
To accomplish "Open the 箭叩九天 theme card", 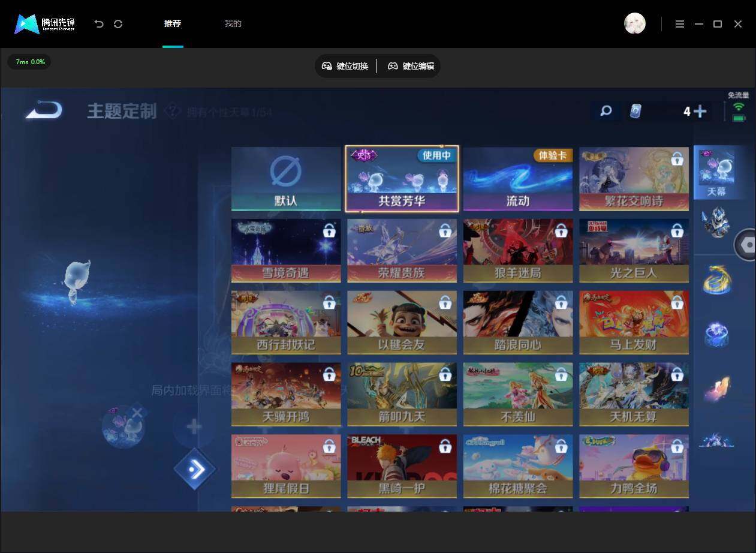I will pyautogui.click(x=402, y=395).
